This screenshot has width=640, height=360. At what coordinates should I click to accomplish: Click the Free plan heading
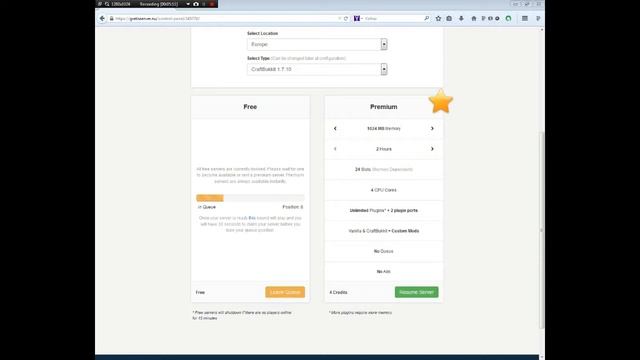click(x=250, y=107)
